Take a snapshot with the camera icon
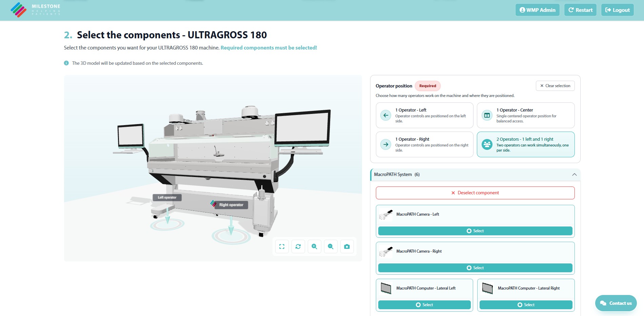644x316 pixels. tap(347, 246)
